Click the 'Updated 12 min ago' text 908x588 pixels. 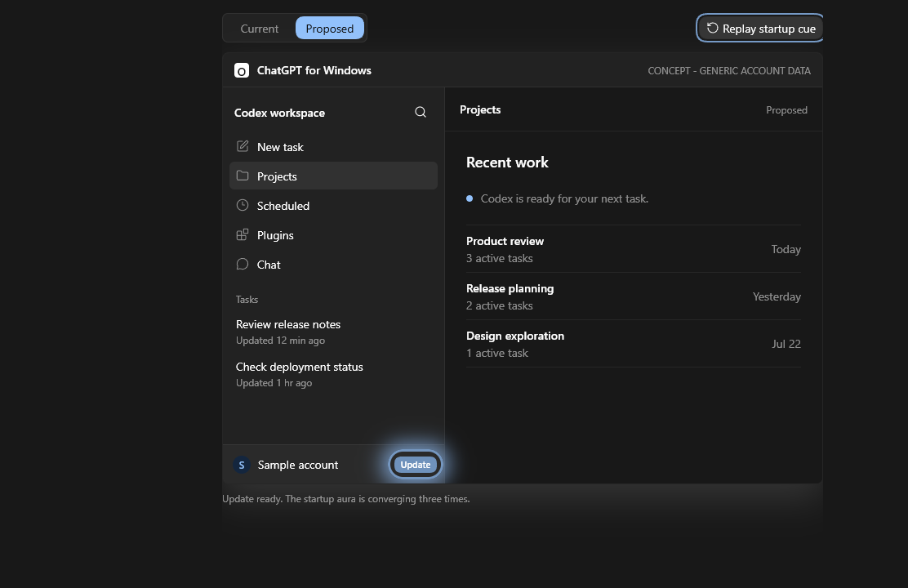(280, 341)
